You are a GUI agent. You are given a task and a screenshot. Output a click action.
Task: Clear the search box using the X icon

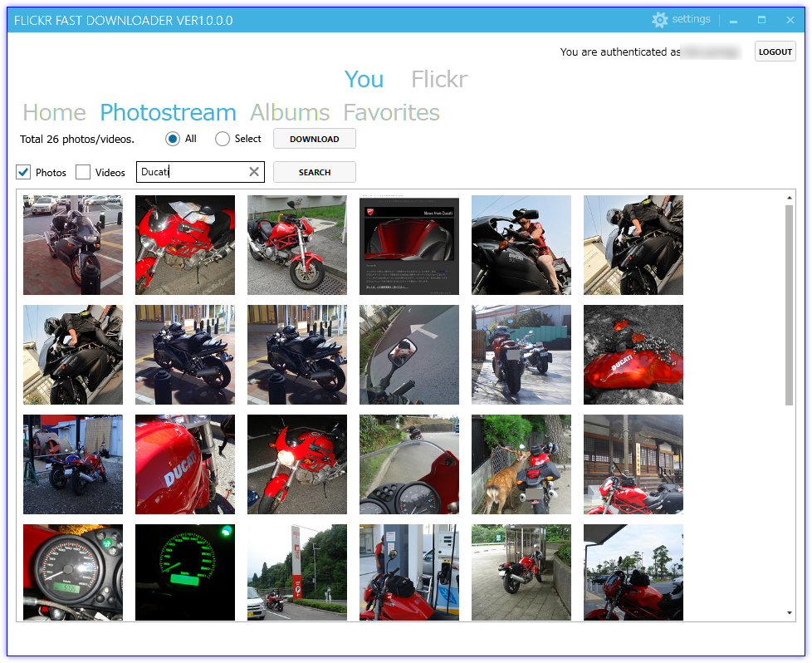click(254, 172)
